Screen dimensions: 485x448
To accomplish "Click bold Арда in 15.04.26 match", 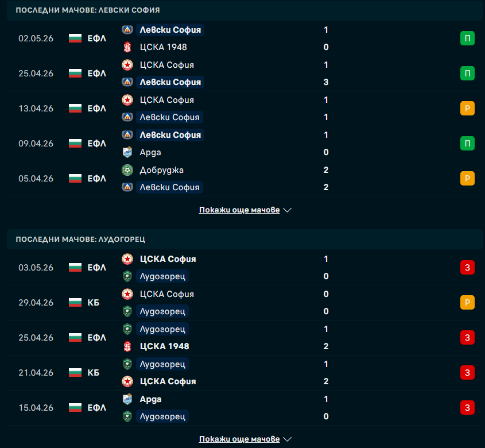I will pos(150,399).
